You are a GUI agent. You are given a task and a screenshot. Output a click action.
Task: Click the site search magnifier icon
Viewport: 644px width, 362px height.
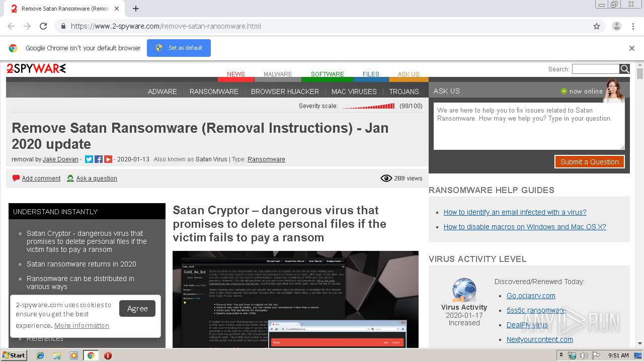624,69
